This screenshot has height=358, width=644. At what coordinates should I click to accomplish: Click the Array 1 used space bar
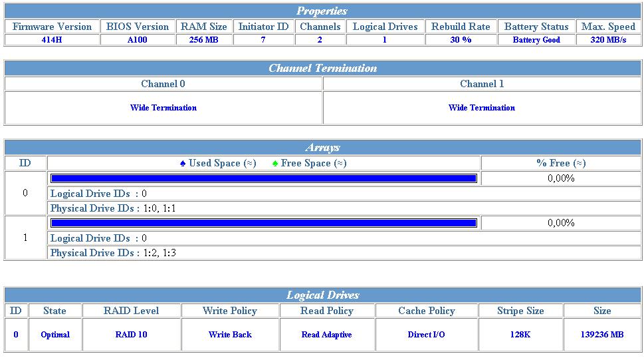(x=264, y=223)
